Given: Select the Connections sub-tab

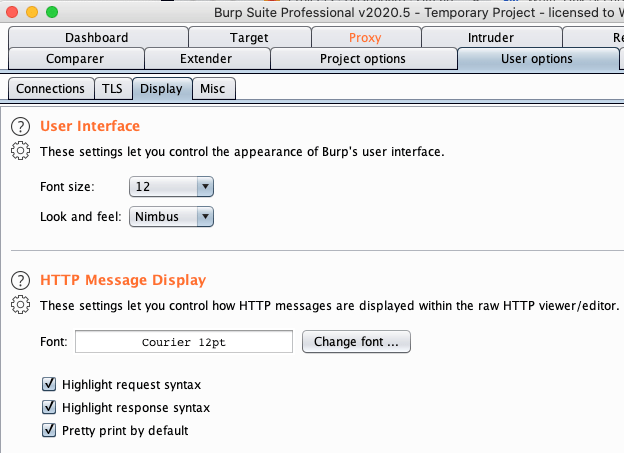Looking at the screenshot, I should 50,89.
